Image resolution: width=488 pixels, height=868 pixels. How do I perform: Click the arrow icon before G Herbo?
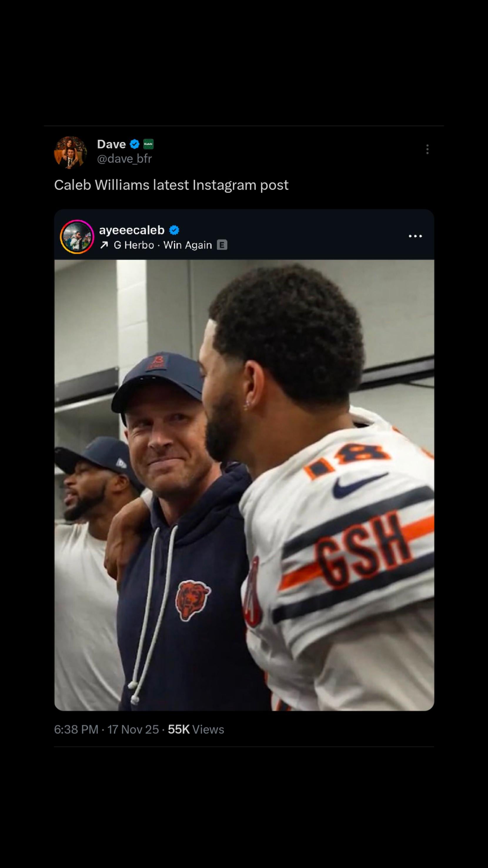[104, 245]
